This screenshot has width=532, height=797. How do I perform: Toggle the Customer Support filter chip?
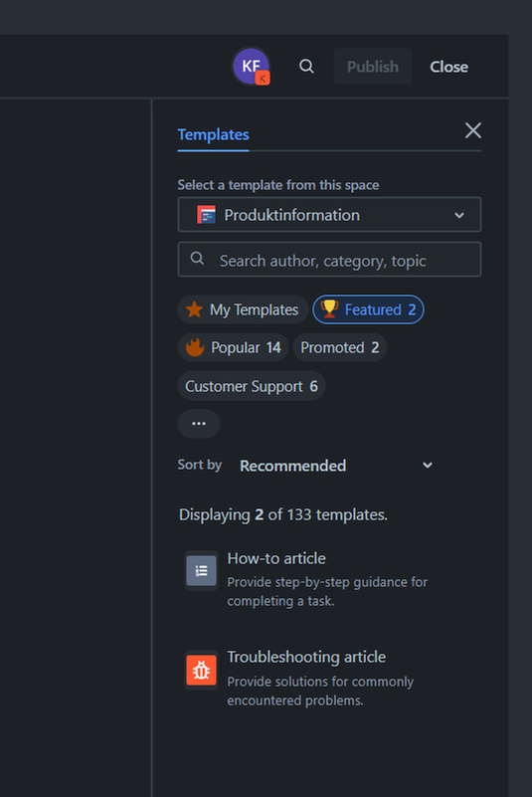coord(252,386)
